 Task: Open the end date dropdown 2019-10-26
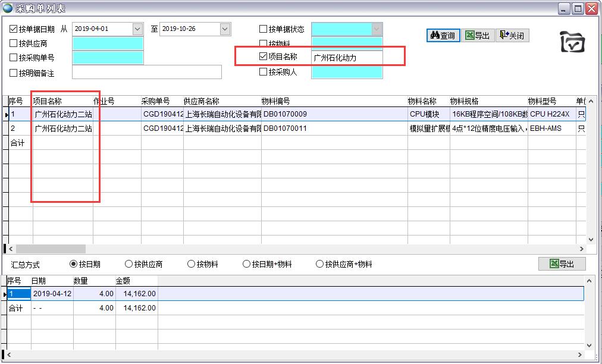(225, 29)
